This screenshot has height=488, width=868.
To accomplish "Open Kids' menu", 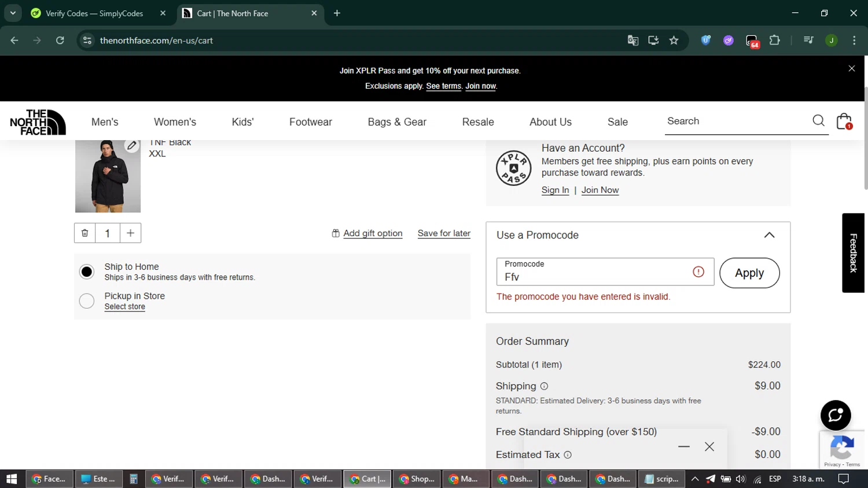I will pos(242,122).
